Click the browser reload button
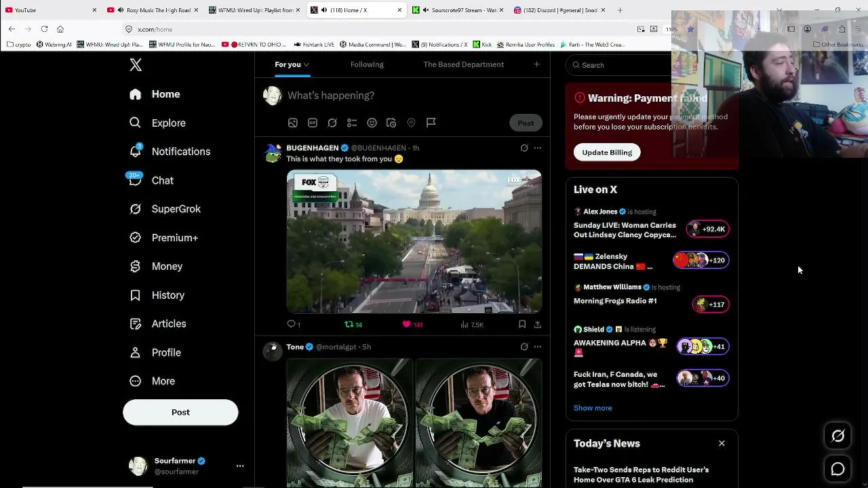 point(44,29)
